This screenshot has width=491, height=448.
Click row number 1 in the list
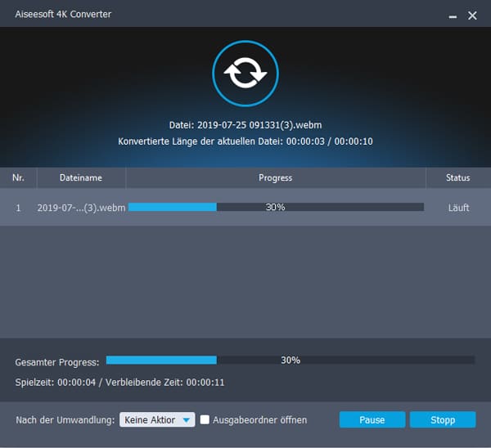pos(18,208)
